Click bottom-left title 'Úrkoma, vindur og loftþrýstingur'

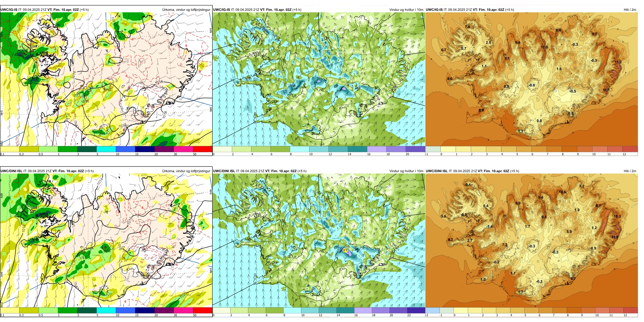pos(186,171)
